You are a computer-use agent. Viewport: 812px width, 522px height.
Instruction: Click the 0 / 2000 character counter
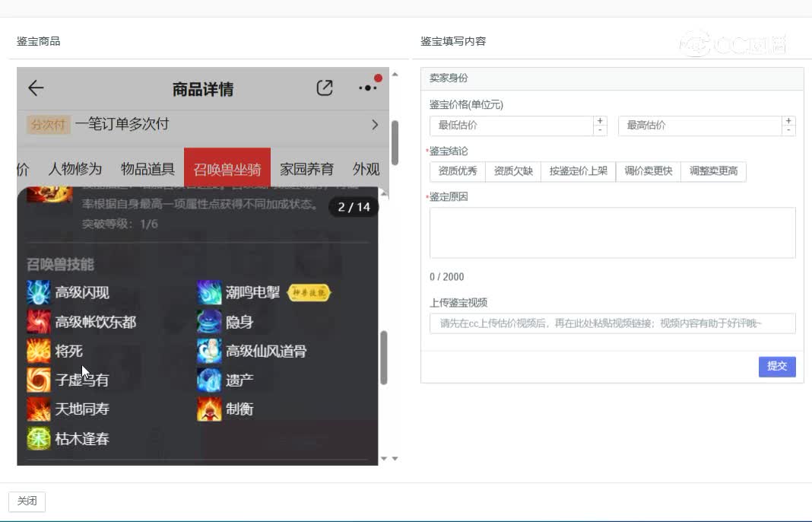(447, 277)
